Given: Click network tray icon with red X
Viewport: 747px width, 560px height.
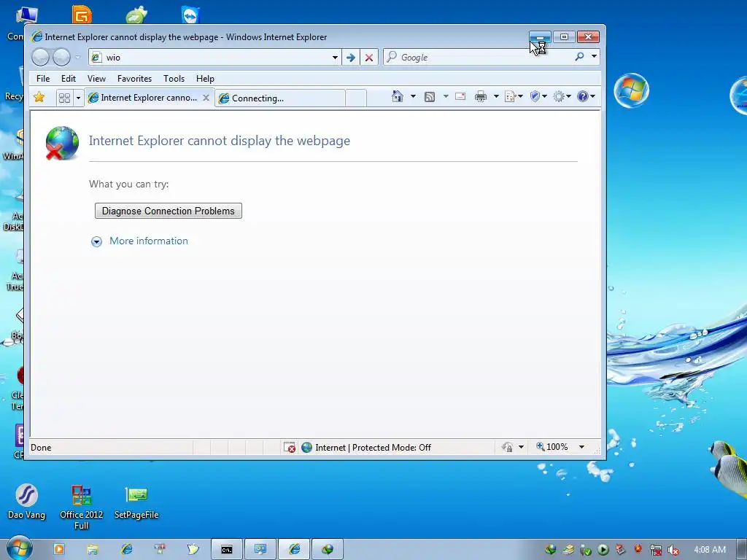Looking at the screenshot, I should tap(656, 551).
